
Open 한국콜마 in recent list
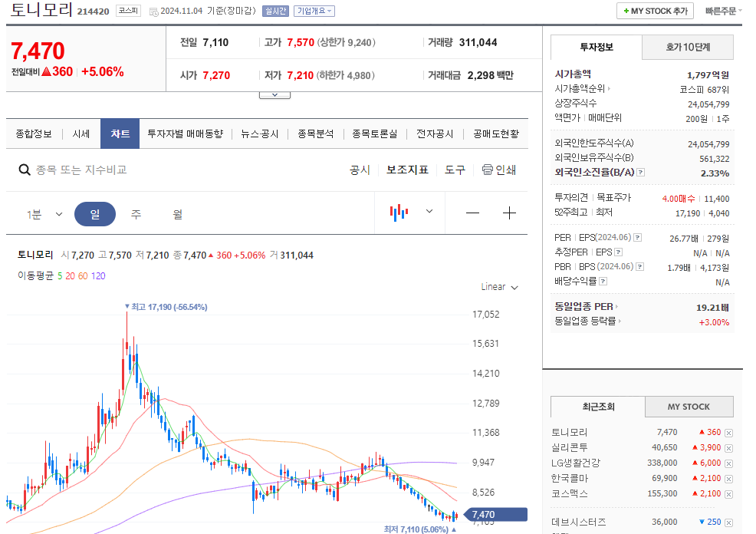click(570, 479)
